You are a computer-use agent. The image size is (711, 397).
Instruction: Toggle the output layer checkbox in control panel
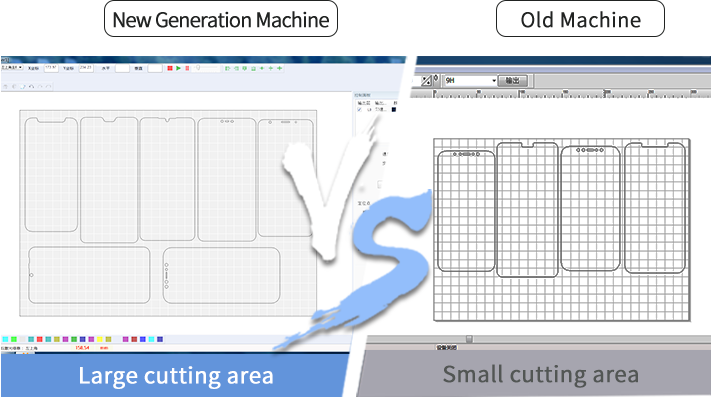[x=360, y=109]
